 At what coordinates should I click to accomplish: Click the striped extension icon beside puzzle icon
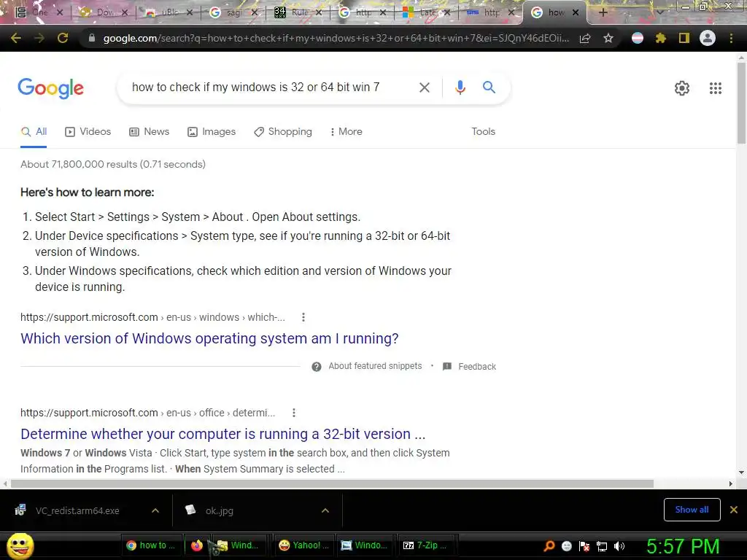pos(638,38)
